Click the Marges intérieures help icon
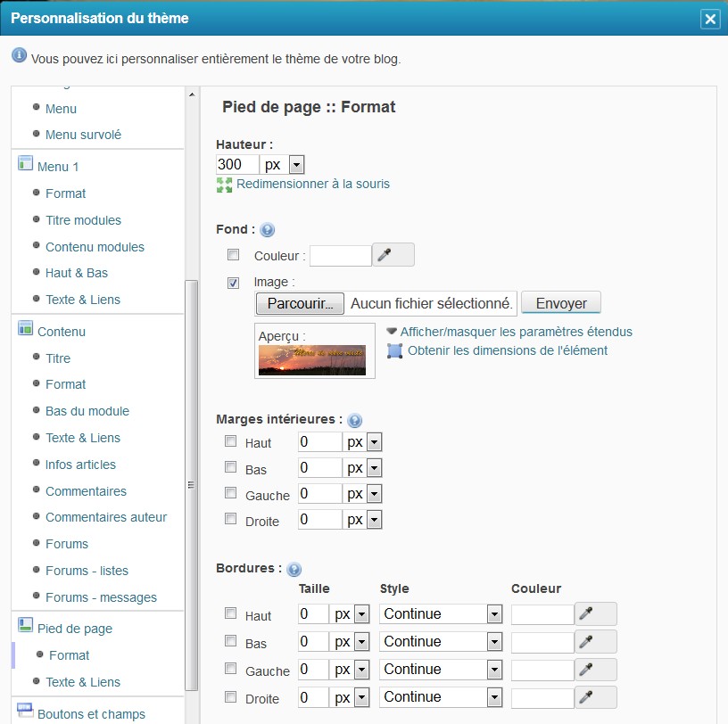The height and width of the screenshot is (724, 728). [354, 420]
